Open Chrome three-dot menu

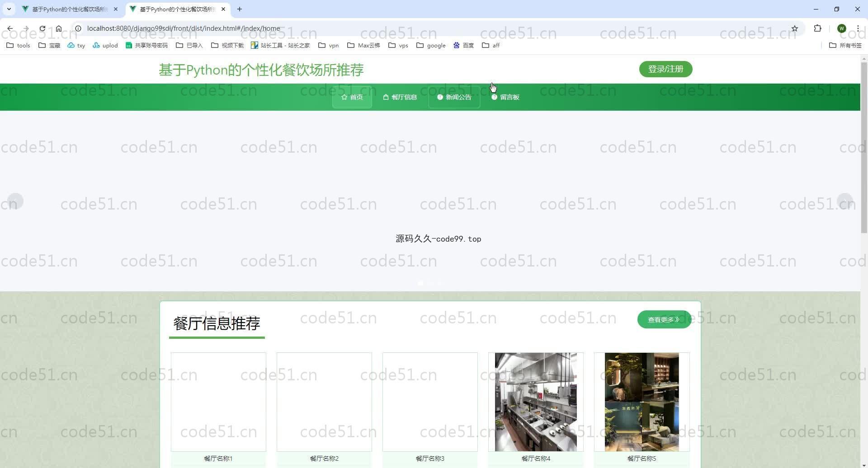click(858, 28)
